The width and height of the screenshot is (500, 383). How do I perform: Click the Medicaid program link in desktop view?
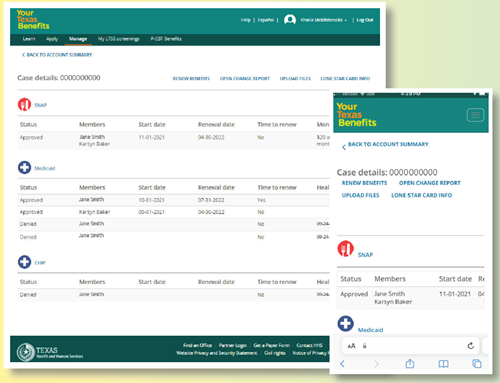click(x=45, y=168)
